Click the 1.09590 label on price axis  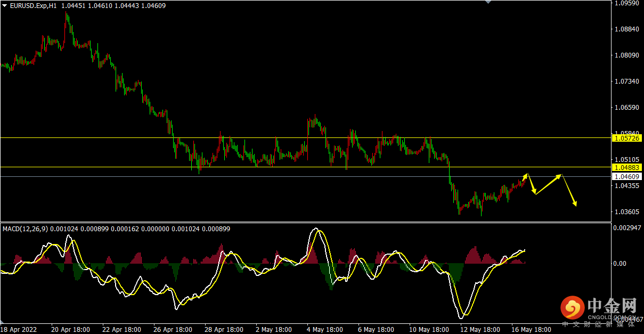pos(626,3)
